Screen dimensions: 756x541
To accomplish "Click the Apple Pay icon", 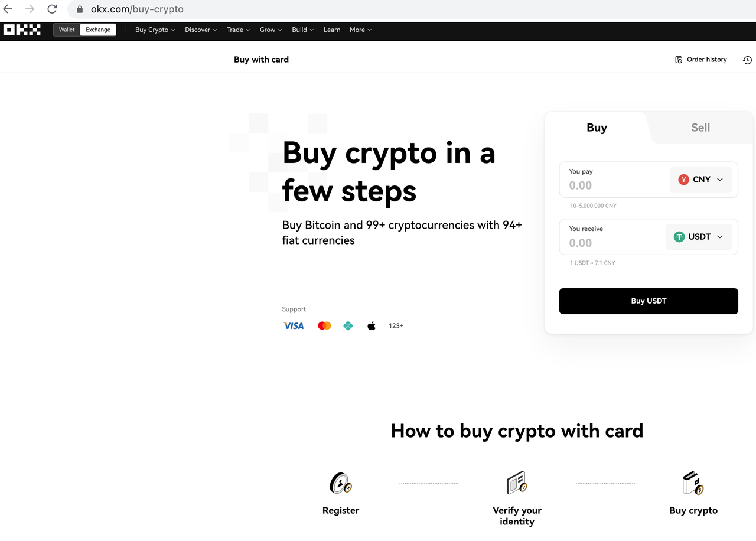I will (x=372, y=325).
